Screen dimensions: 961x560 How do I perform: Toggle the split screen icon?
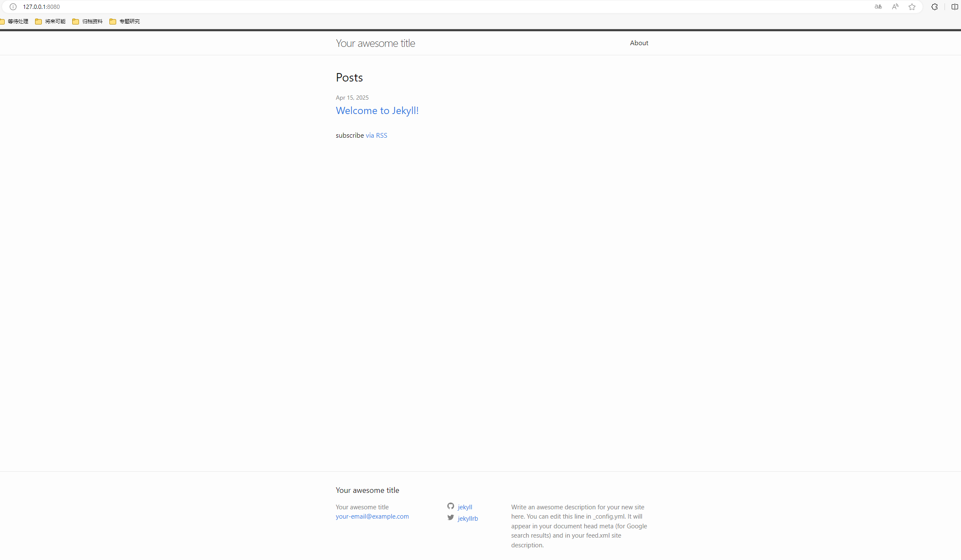pyautogui.click(x=955, y=7)
